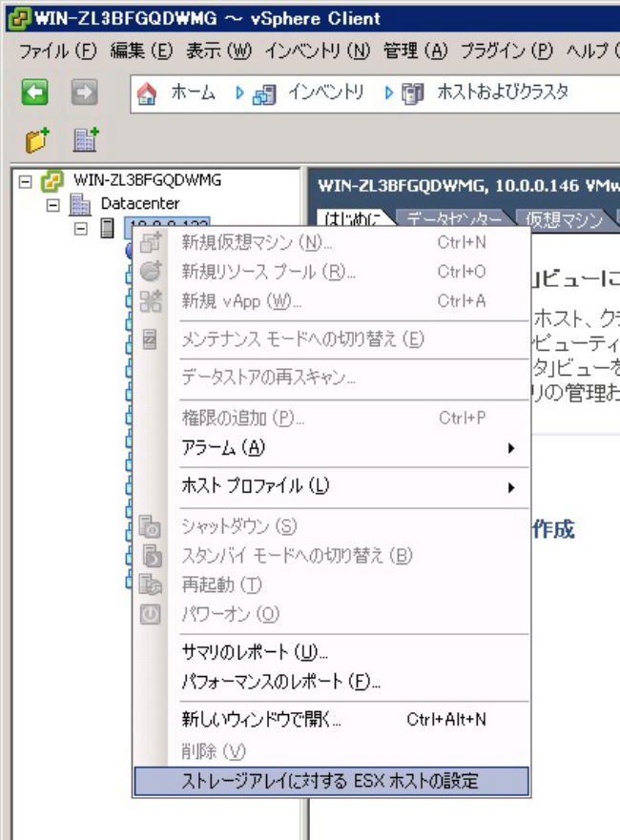
Task: Open the アラーム (A) context menu entry
Action: click(331, 448)
